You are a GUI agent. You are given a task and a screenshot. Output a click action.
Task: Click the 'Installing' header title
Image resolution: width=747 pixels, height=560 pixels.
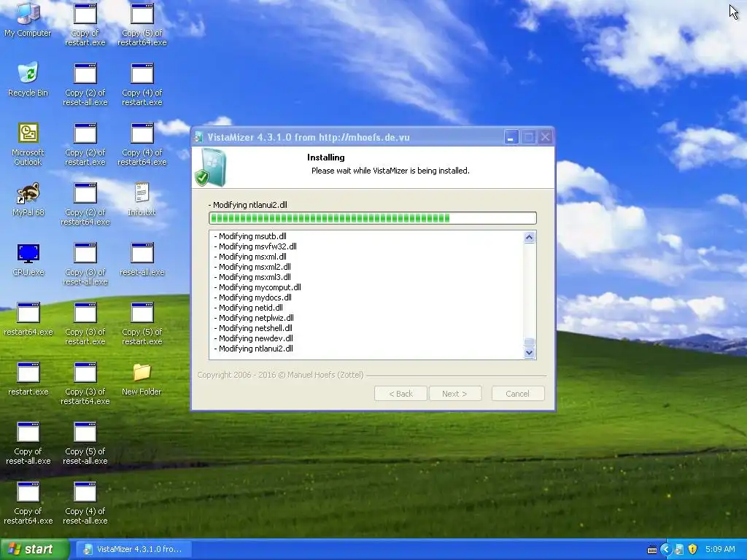pos(326,157)
